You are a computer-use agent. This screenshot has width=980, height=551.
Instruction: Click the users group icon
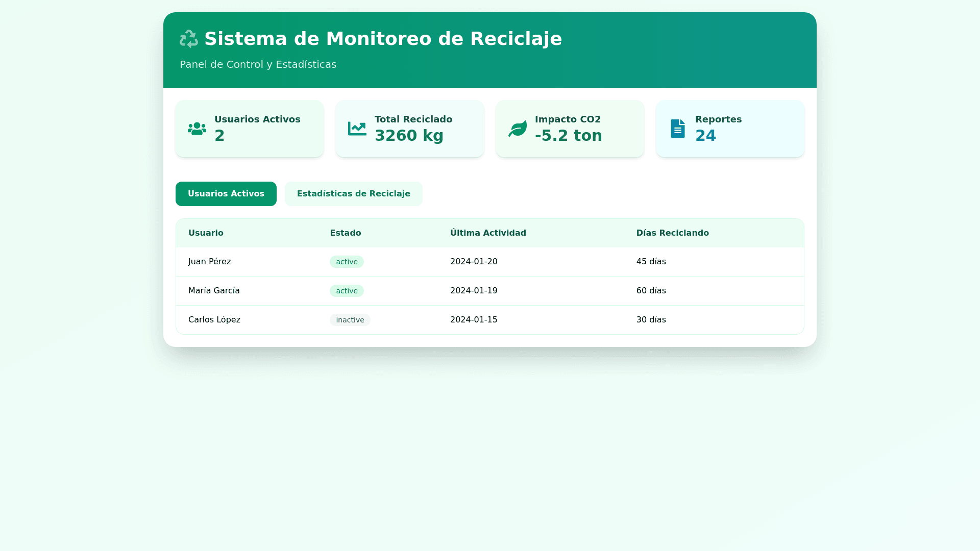pos(197,129)
